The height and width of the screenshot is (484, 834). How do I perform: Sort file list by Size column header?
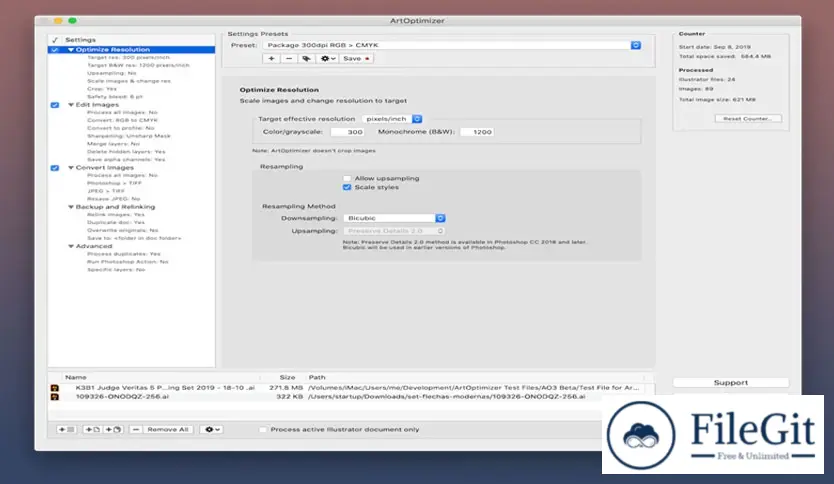287,377
